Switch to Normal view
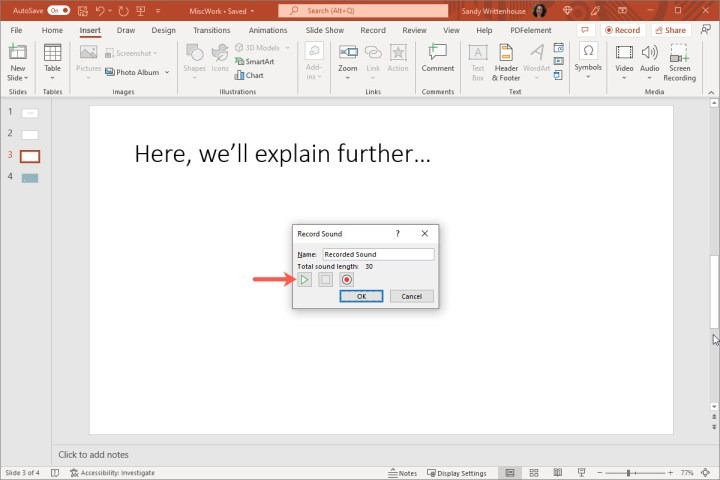Image resolution: width=720 pixels, height=480 pixels. (x=510, y=473)
